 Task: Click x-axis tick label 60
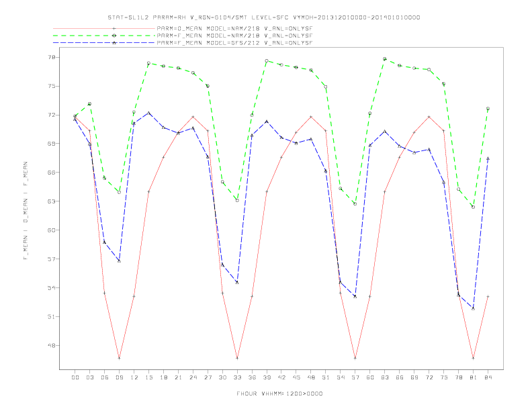pos(370,377)
